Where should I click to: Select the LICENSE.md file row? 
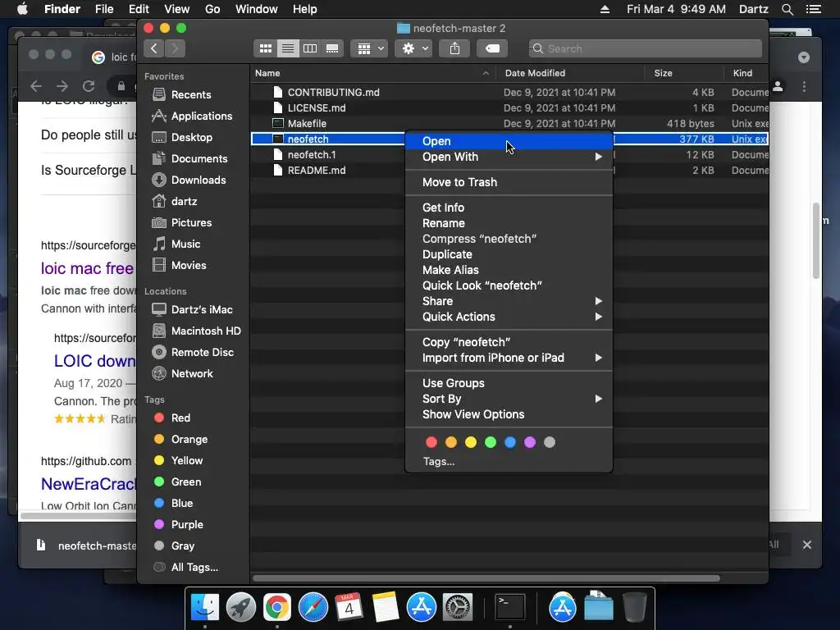pyautogui.click(x=509, y=108)
